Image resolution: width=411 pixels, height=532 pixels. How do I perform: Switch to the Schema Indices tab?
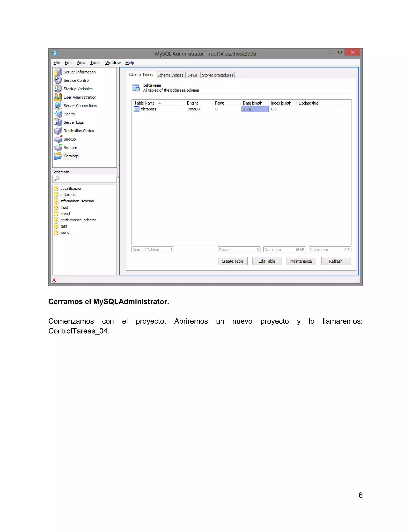170,75
